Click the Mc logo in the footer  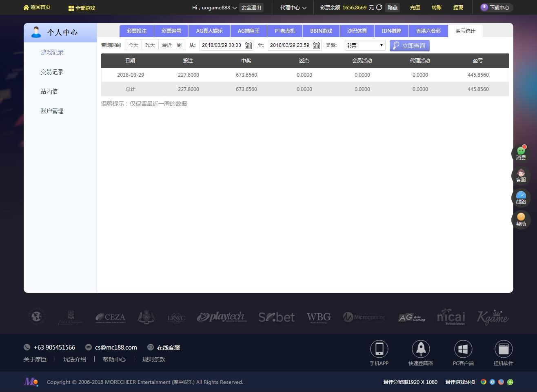[x=31, y=382]
